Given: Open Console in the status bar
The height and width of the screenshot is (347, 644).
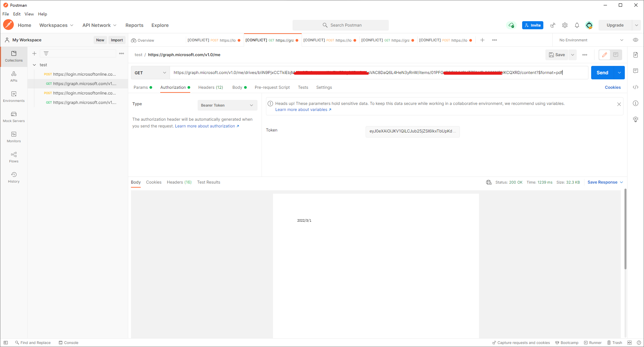Looking at the screenshot, I should (x=68, y=343).
